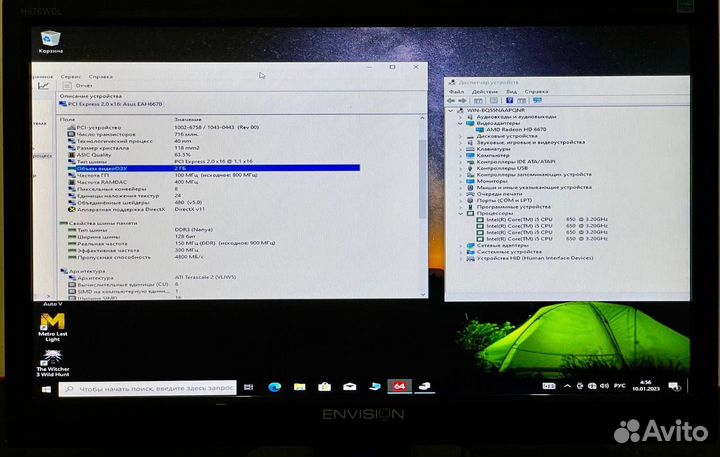The height and width of the screenshot is (457, 720).
Task: Open the Сервис menu in AIDA64
Action: 70,77
